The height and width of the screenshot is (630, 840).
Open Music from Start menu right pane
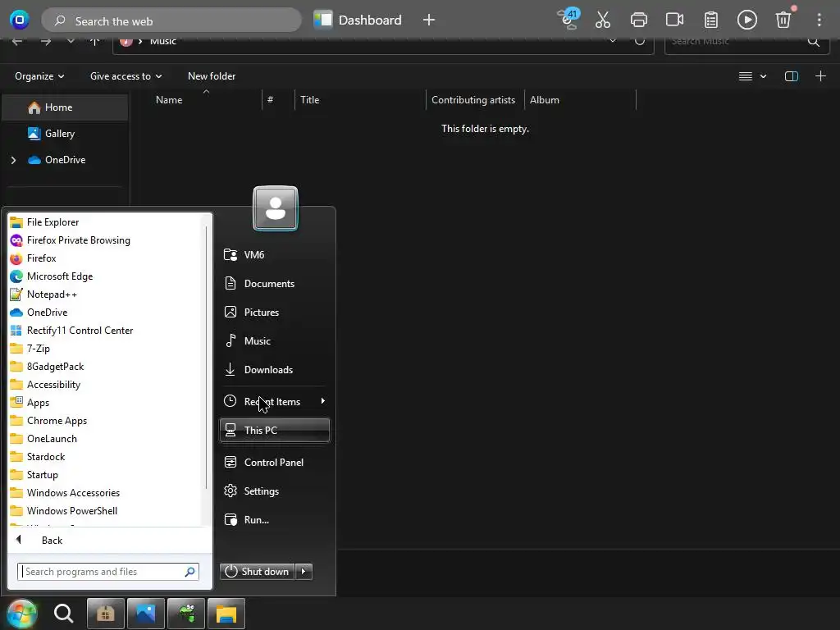(x=274, y=340)
